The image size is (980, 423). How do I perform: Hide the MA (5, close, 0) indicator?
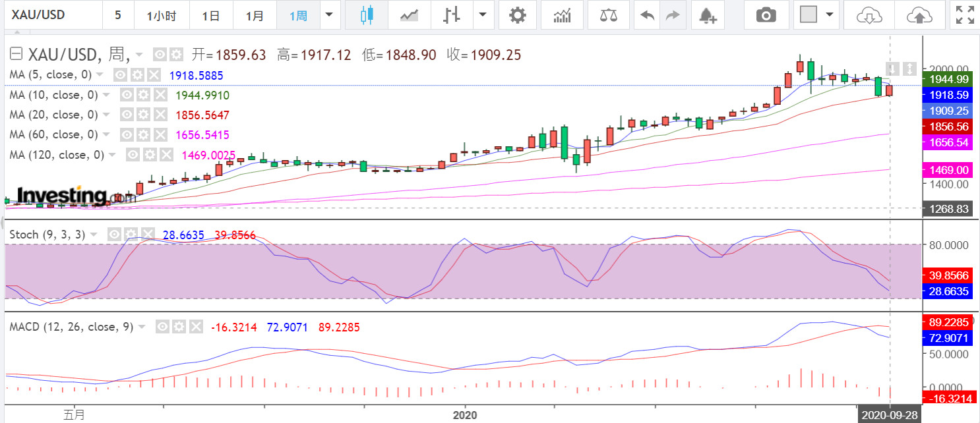121,75
